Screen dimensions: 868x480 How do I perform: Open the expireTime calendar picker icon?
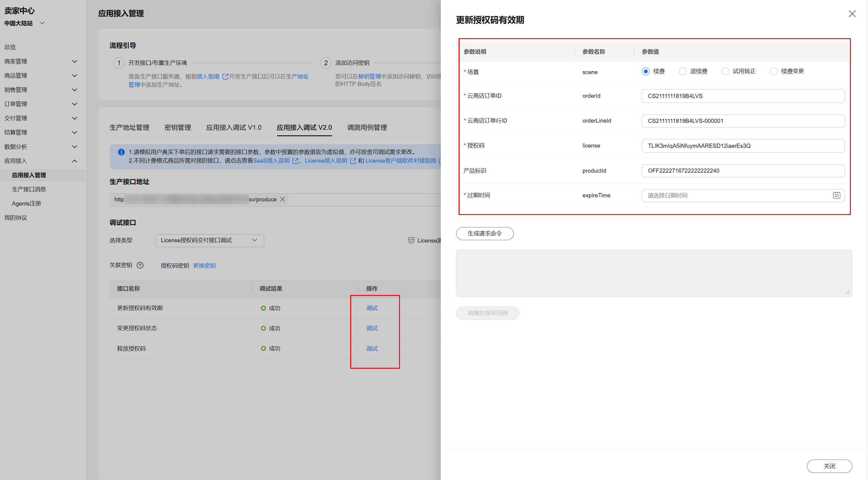click(836, 195)
